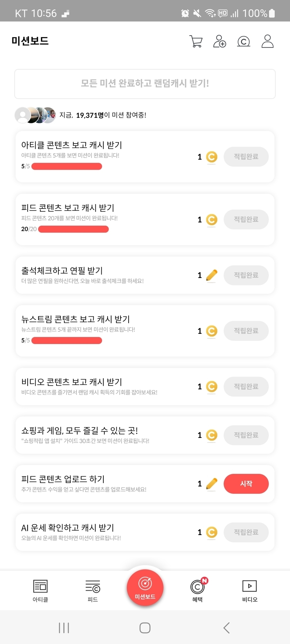Switch to the 피드 tab
The height and width of the screenshot is (644, 290).
pyautogui.click(x=93, y=590)
